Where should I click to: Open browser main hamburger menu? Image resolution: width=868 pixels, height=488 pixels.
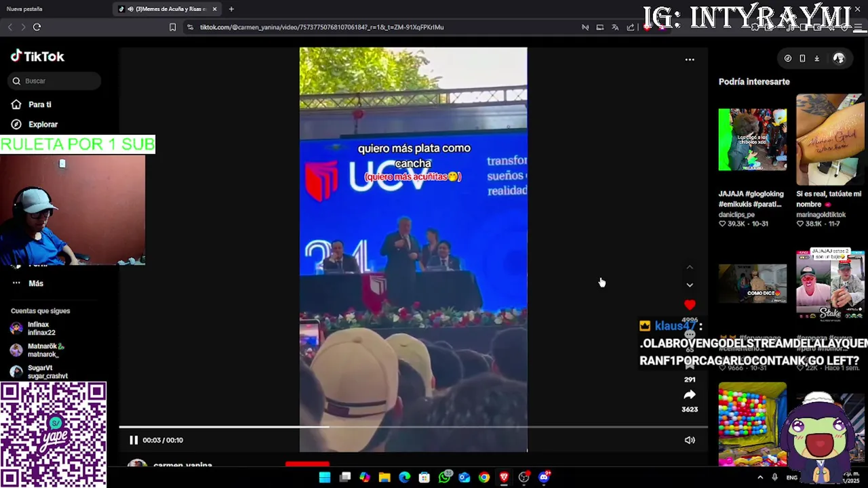coord(859,27)
